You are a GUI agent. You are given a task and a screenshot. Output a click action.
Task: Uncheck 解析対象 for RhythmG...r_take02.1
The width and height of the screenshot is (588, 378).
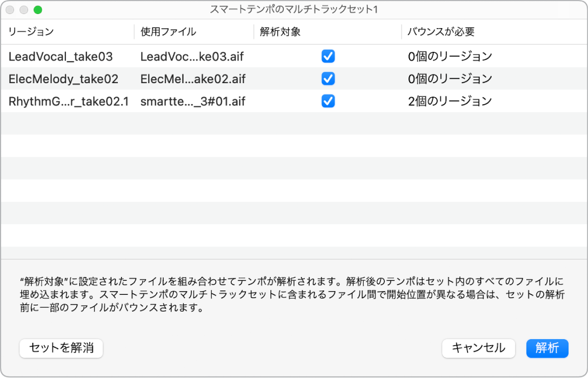pos(328,101)
